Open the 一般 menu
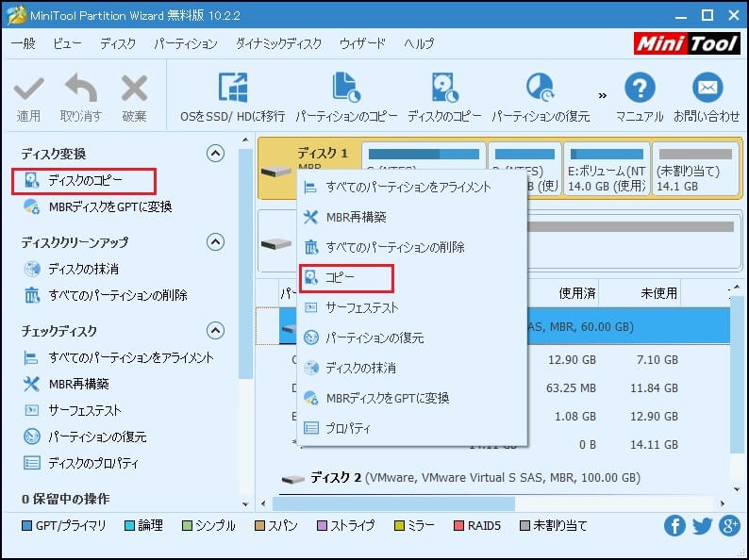749x560 pixels. 24,44
